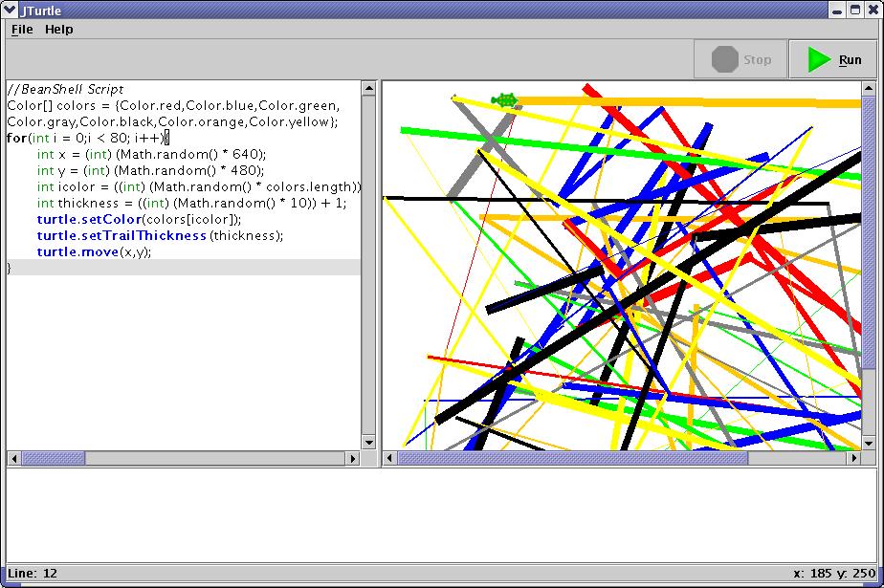
Task: Place cursor on the turtle.move(x,y) line
Action: click(x=94, y=251)
